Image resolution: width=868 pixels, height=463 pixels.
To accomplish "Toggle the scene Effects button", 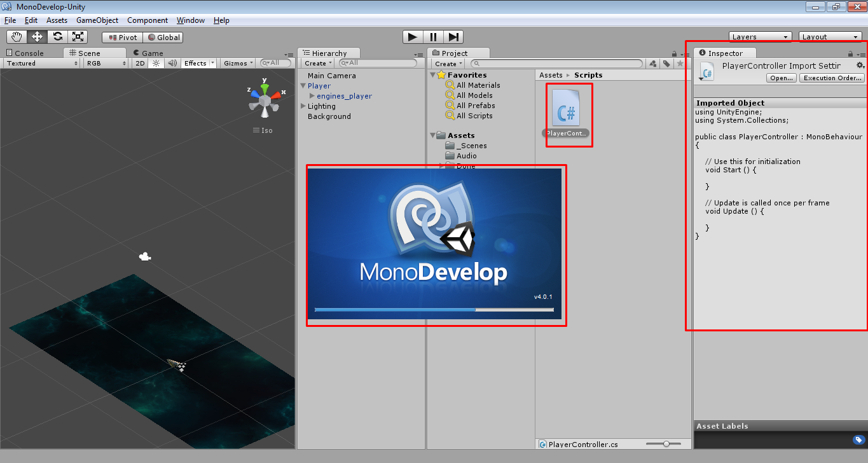I will point(195,63).
